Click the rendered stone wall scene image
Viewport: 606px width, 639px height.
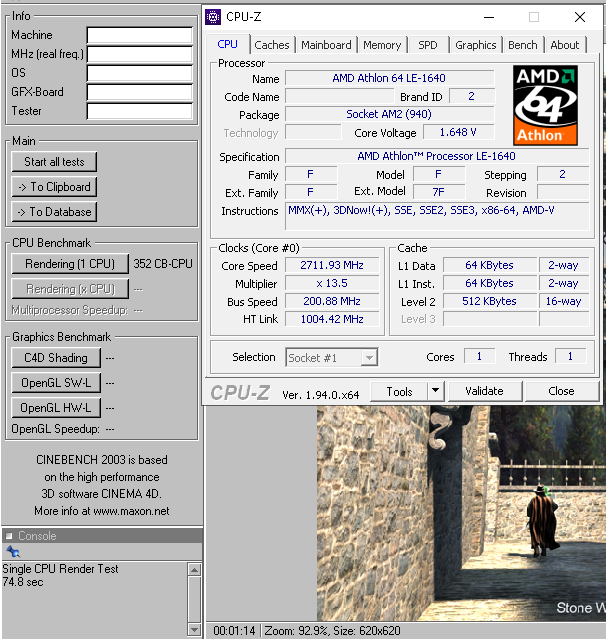coord(461,513)
